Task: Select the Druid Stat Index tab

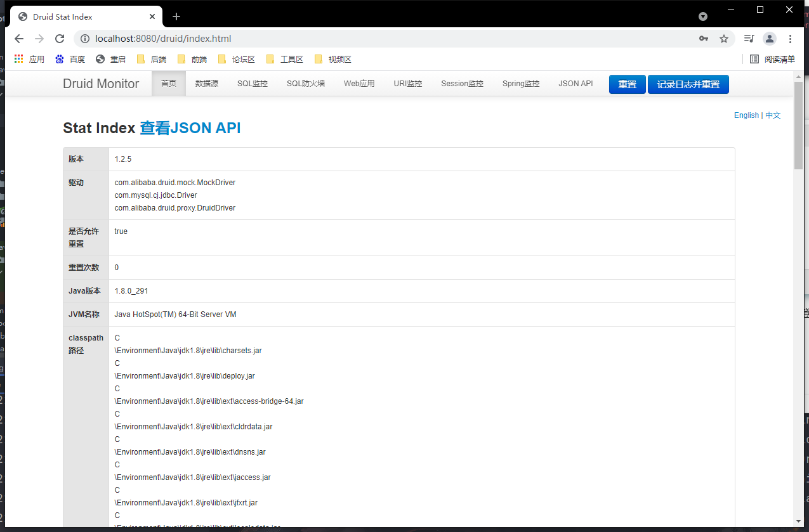Action: coord(86,17)
